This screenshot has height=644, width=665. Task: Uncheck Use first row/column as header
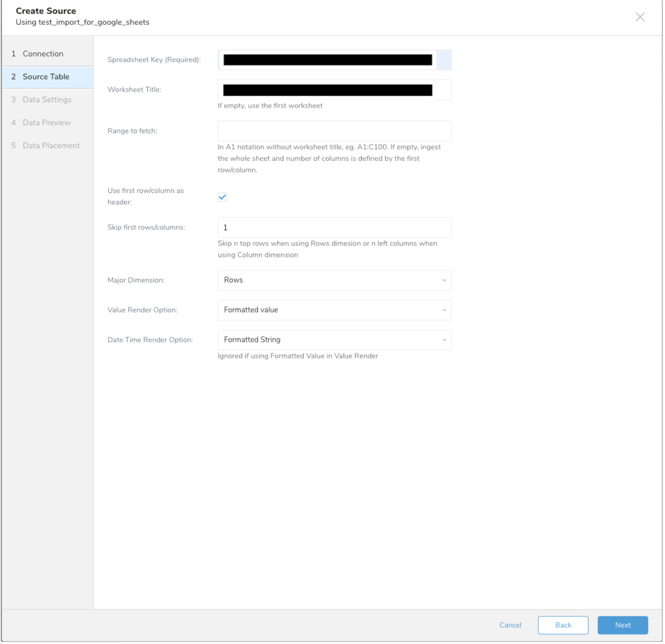pos(222,197)
